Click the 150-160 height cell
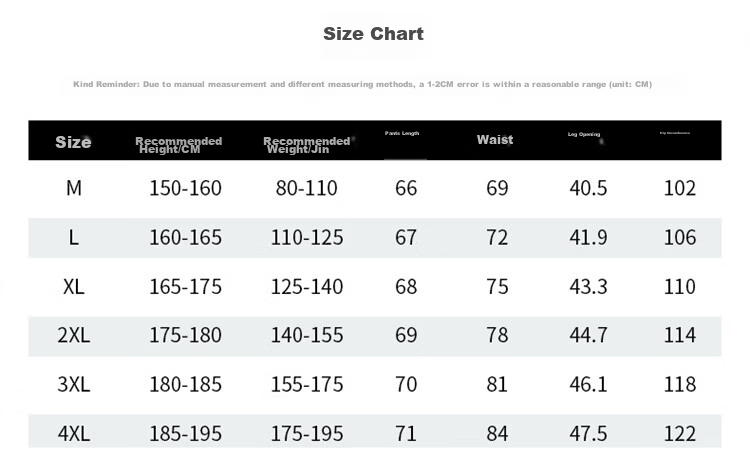Image resolution: width=750 pixels, height=476 pixels. tap(186, 188)
